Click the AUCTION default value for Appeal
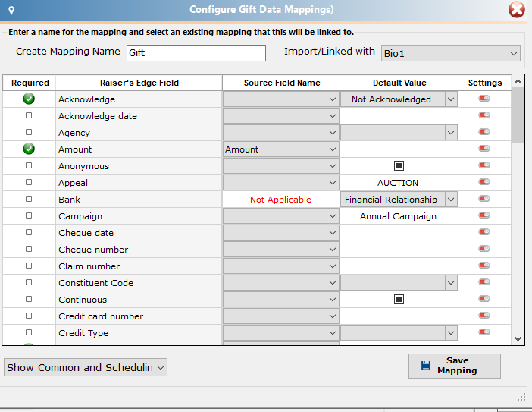The image size is (532, 412). pyautogui.click(x=398, y=183)
